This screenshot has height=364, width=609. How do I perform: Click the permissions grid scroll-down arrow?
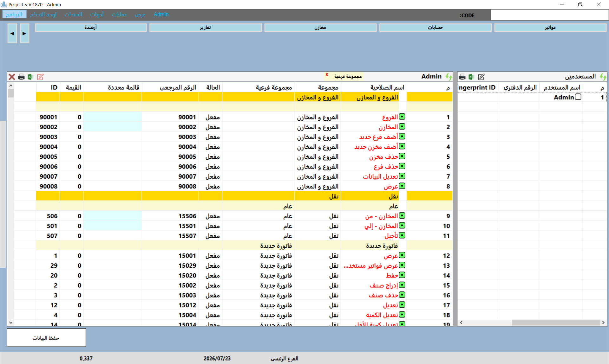point(11,322)
